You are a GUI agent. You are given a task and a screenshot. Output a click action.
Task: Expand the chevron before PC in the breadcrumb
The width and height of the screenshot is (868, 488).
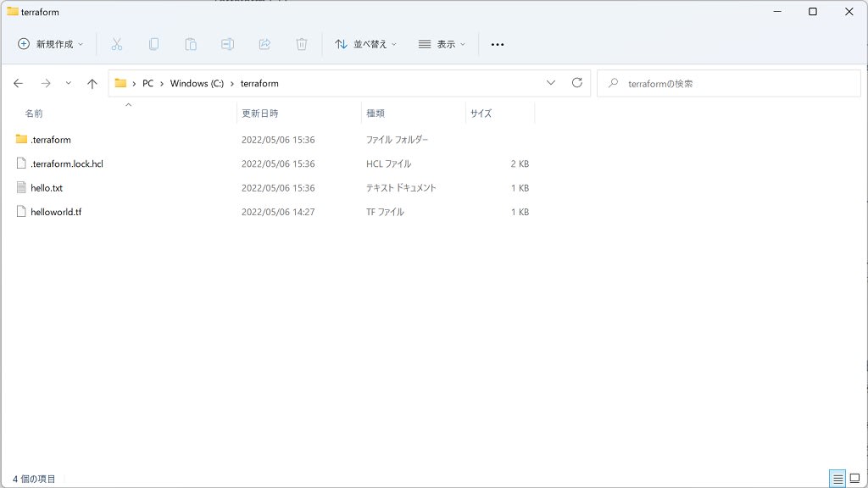pos(134,84)
